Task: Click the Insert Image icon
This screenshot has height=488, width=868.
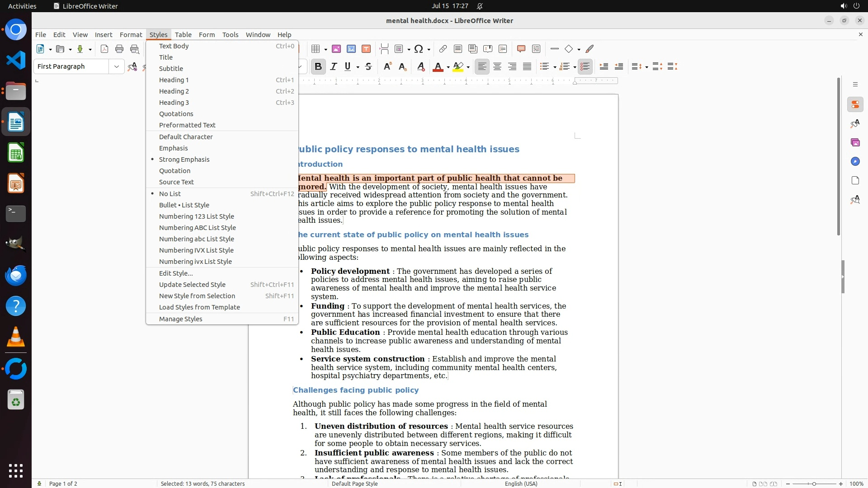Action: pos(336,49)
